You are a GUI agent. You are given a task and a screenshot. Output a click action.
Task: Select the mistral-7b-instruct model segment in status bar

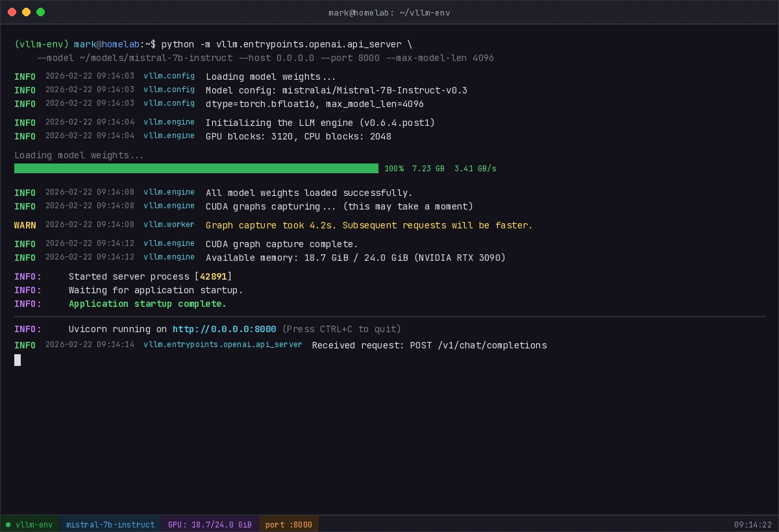pos(110,524)
